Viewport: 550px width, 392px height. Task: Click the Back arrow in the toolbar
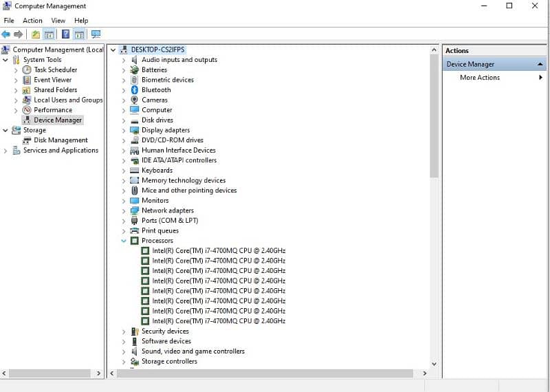click(6, 34)
